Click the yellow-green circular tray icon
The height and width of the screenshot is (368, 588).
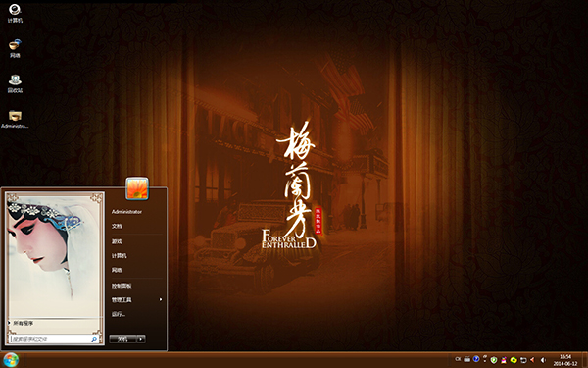(514, 360)
